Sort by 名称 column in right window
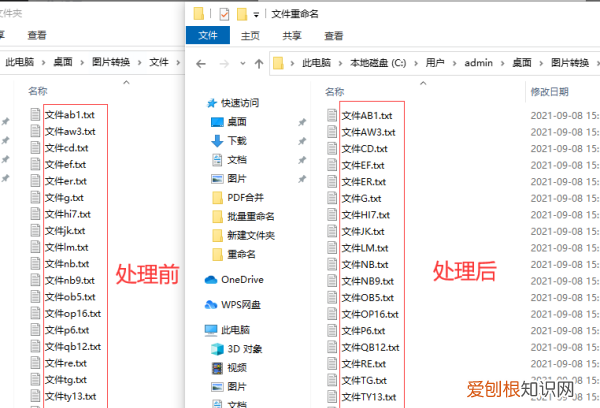The width and height of the screenshot is (600, 408). pos(334,92)
